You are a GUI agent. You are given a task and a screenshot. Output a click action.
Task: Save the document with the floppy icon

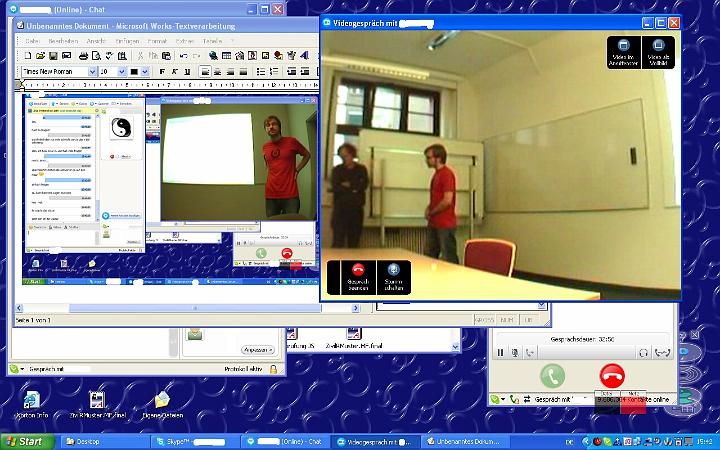point(53,56)
